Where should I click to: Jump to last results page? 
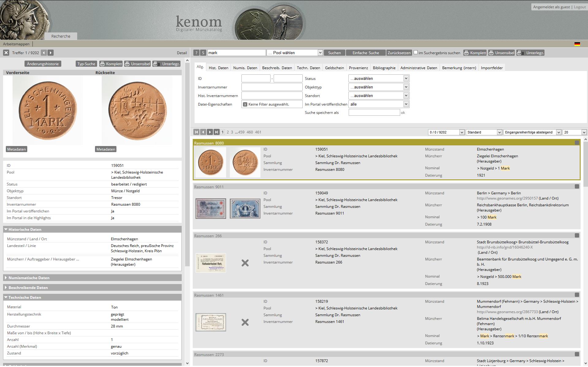tap(217, 132)
